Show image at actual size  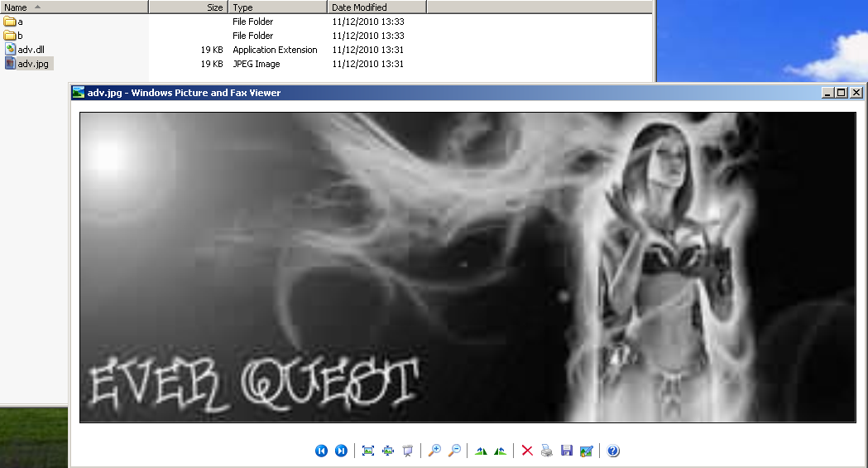387,451
